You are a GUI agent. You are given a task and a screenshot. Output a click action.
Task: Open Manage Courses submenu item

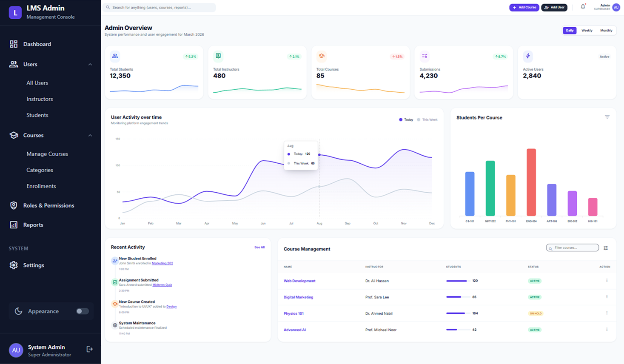click(x=47, y=154)
